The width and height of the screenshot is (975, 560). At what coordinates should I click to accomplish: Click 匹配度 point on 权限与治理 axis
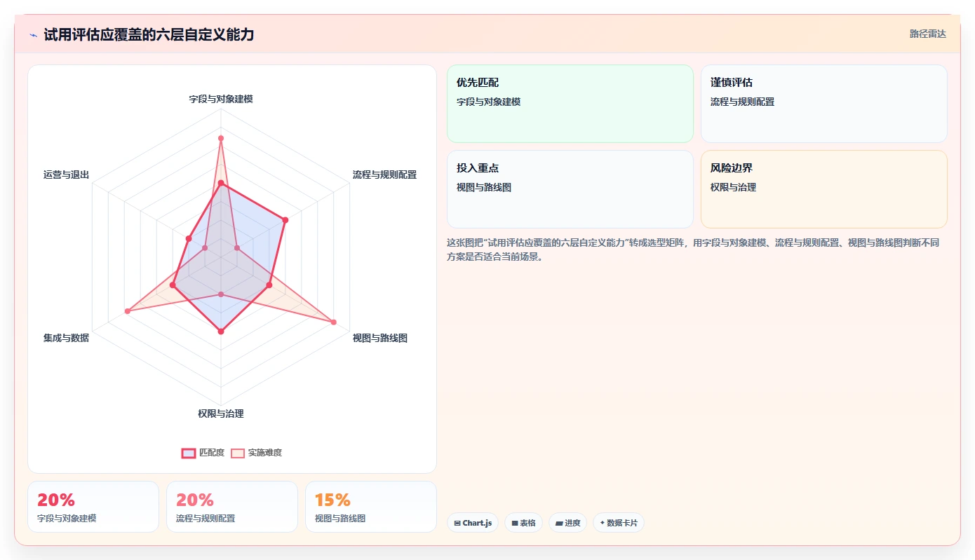click(x=221, y=331)
